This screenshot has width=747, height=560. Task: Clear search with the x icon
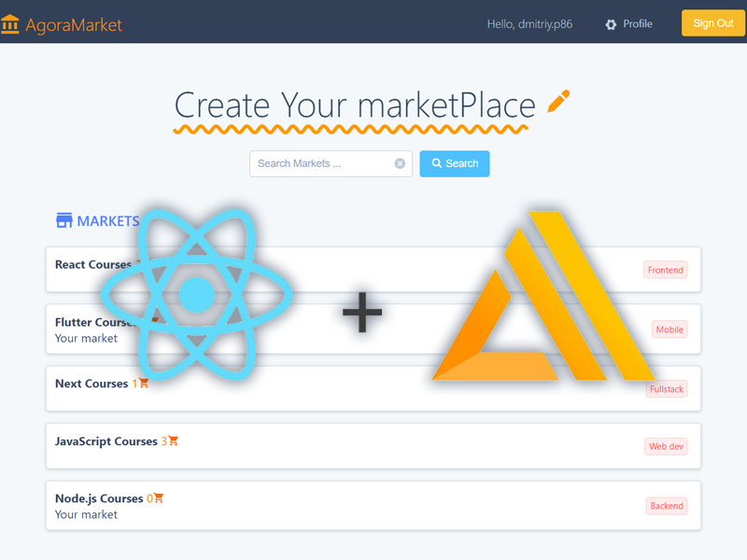400,163
